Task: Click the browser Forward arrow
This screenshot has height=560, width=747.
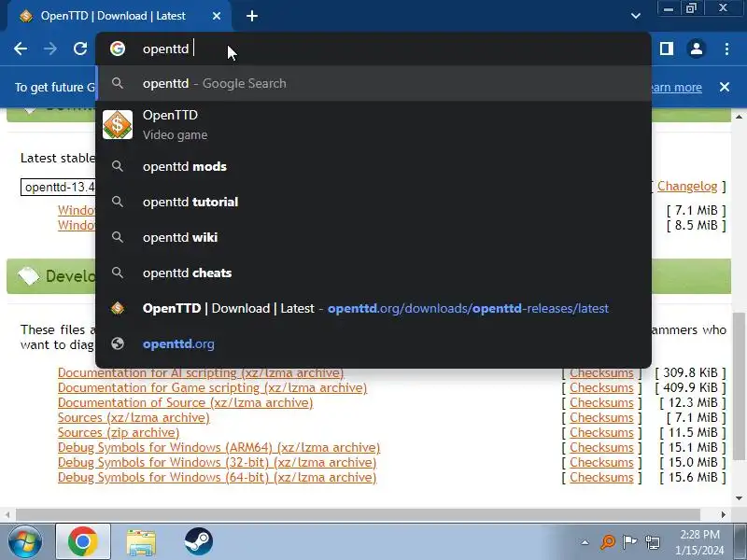Action: pyautogui.click(x=50, y=49)
